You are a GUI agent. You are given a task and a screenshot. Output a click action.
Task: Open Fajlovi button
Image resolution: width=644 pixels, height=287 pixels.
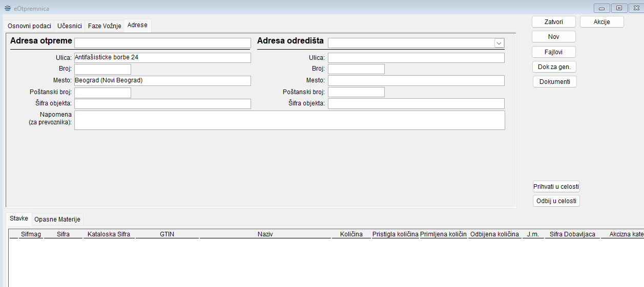pyautogui.click(x=553, y=52)
